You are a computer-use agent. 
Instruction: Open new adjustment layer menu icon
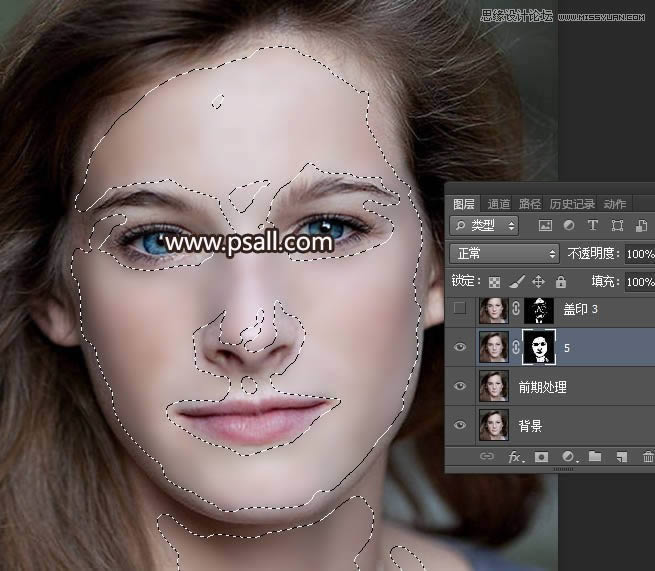(568, 457)
